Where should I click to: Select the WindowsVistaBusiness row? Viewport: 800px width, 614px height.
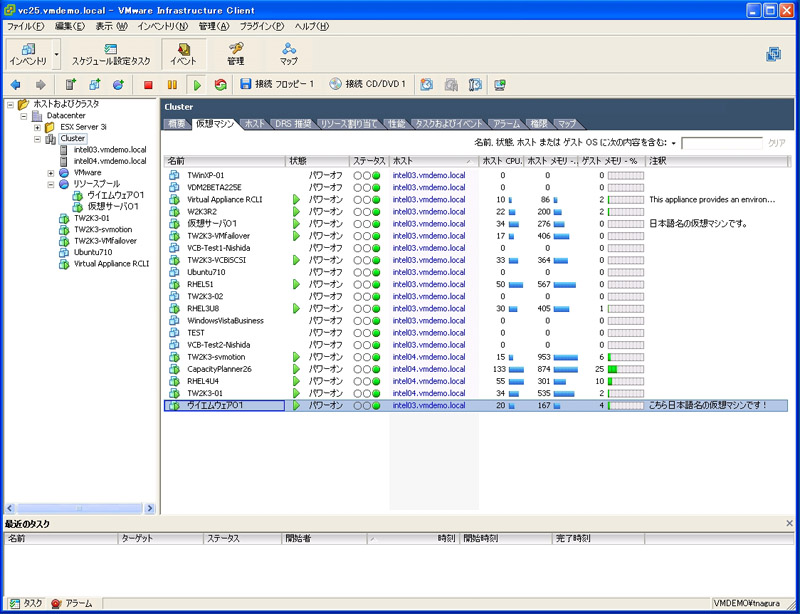pyautogui.click(x=477, y=321)
